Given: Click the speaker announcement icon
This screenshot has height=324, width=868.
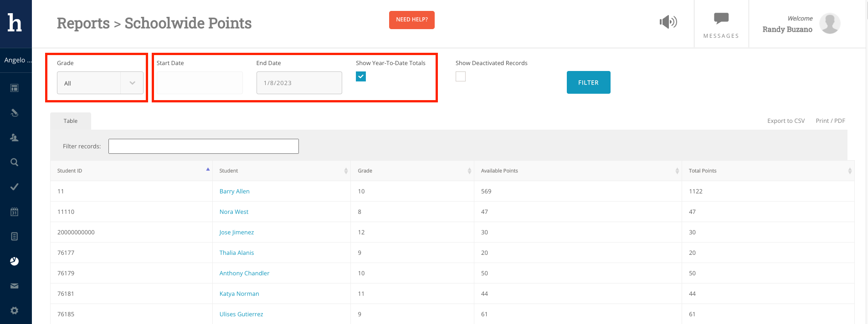Looking at the screenshot, I should (668, 22).
